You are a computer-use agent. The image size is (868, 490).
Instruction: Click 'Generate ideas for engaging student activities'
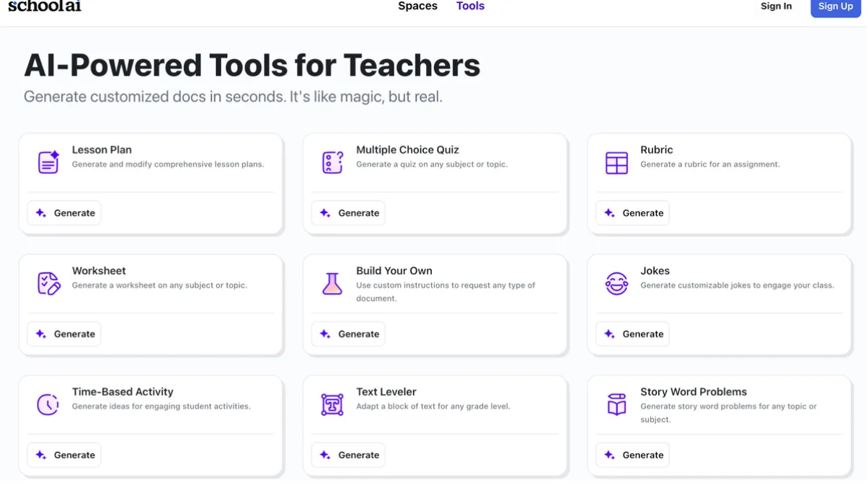pos(161,406)
